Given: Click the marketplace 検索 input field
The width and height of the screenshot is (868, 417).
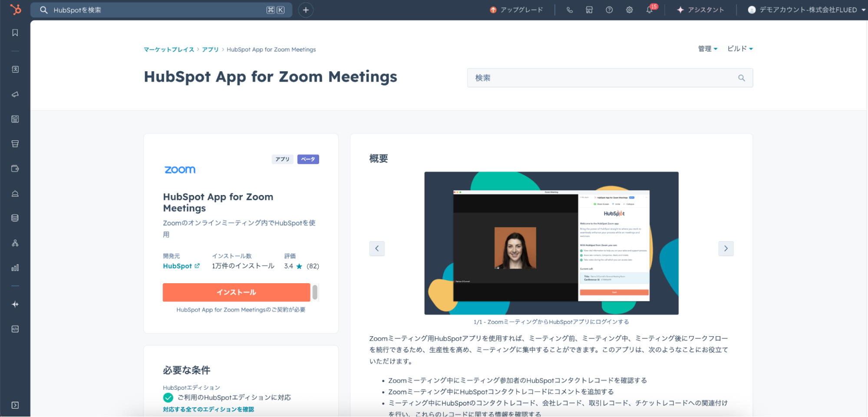Looking at the screenshot, I should coord(604,78).
